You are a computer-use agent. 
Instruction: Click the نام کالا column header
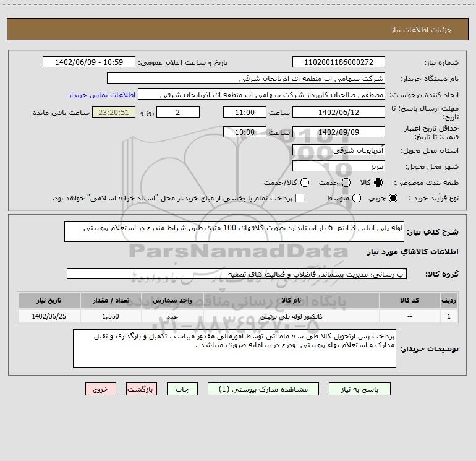click(x=291, y=300)
